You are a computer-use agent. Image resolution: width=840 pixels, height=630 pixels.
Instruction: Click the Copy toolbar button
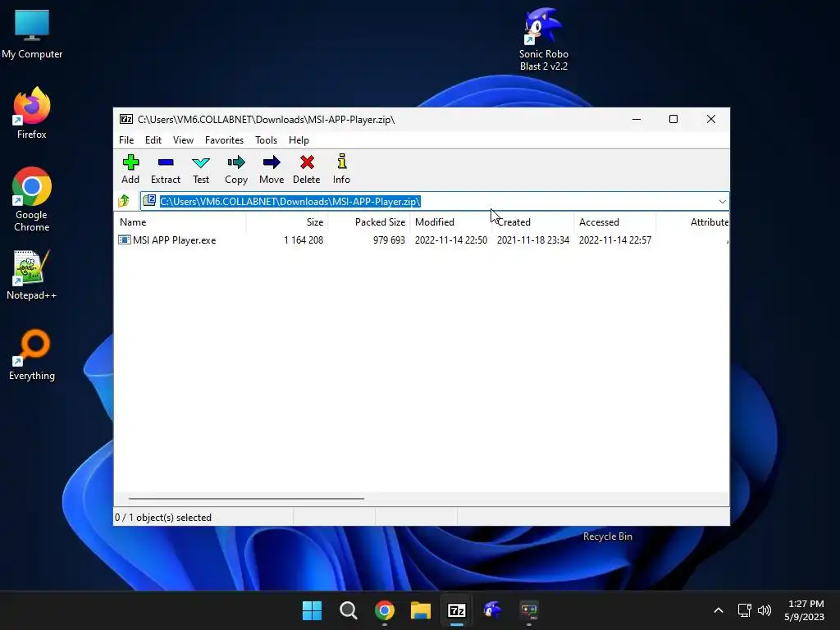point(236,169)
